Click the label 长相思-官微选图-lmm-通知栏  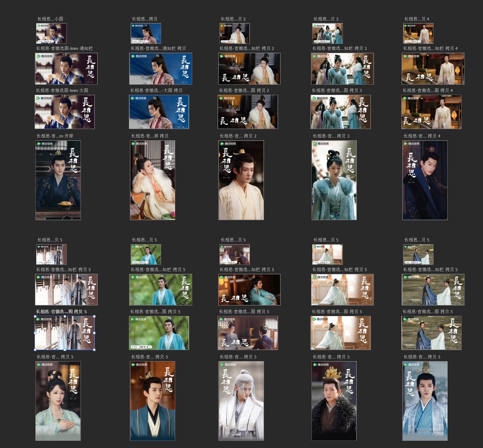click(x=65, y=48)
